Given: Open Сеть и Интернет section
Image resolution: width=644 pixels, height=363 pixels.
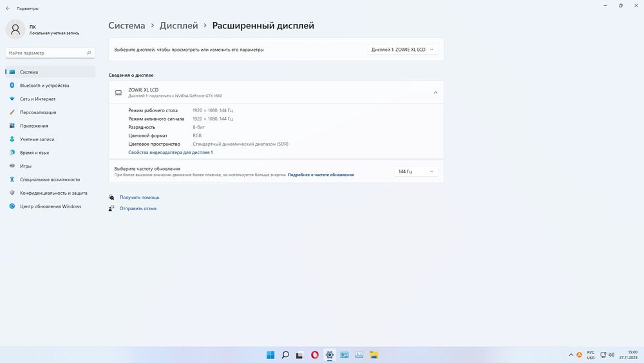Looking at the screenshot, I should tap(50, 99).
